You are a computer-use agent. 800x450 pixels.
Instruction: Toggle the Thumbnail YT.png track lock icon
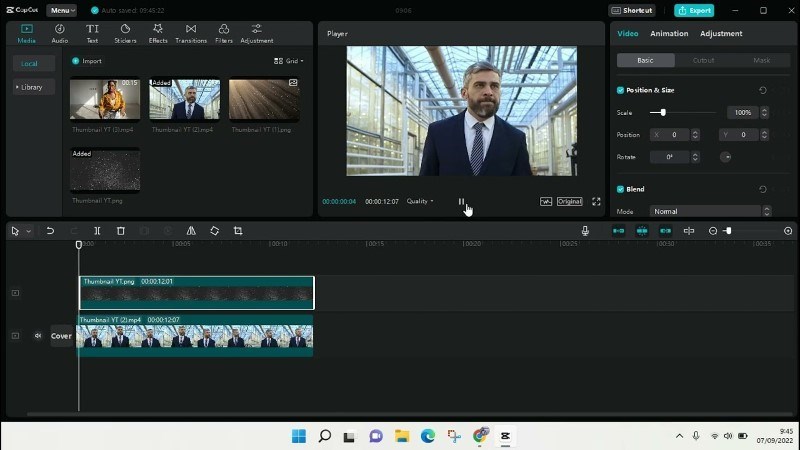pos(15,293)
